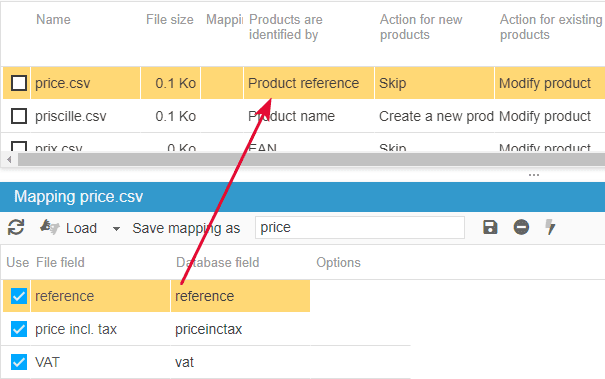Click the refresh mapping icon
The width and height of the screenshot is (605, 379).
pyautogui.click(x=16, y=227)
